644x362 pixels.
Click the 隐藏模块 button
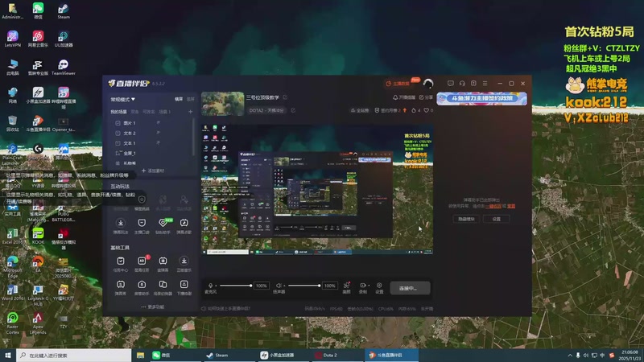pos(466,219)
